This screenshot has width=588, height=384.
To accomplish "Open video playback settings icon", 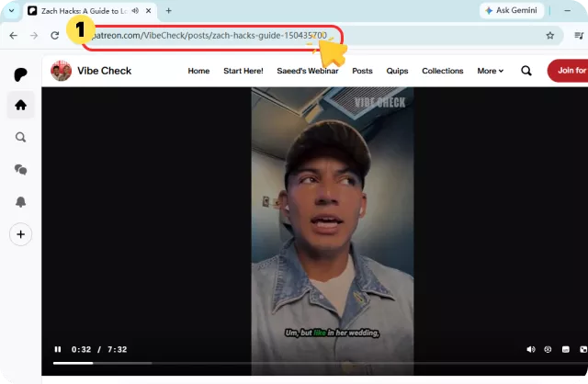I will pyautogui.click(x=548, y=349).
